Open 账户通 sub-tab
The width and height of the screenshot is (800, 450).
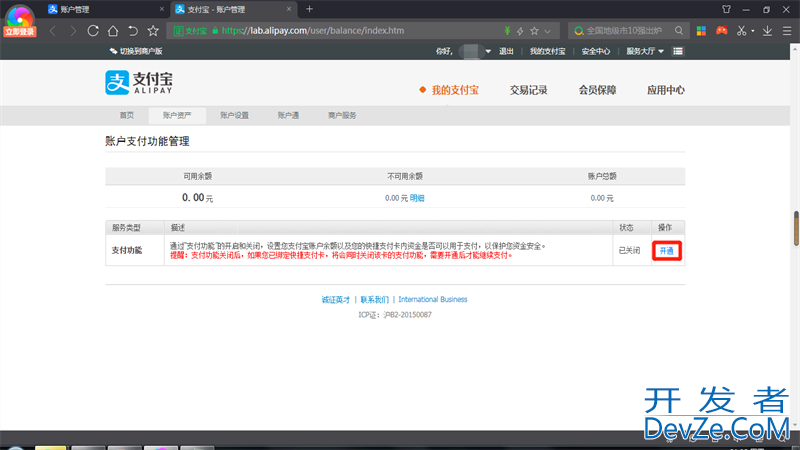click(288, 115)
